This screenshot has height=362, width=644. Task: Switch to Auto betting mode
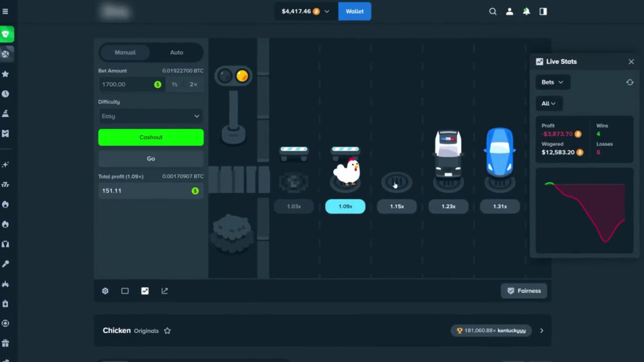pyautogui.click(x=177, y=52)
